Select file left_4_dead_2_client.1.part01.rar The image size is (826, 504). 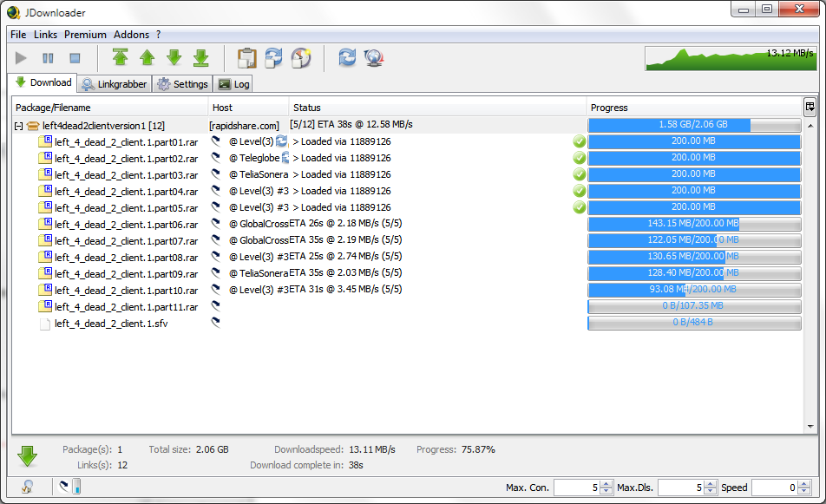[127, 142]
